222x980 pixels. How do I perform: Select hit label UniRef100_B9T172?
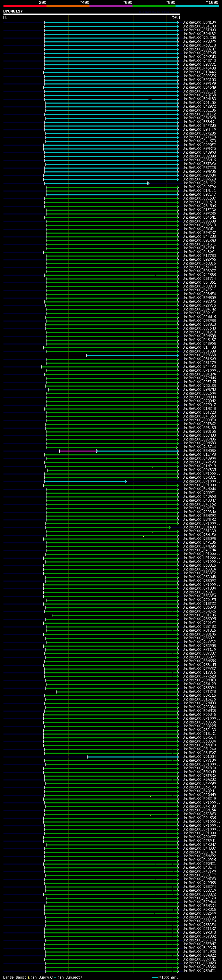199,114
